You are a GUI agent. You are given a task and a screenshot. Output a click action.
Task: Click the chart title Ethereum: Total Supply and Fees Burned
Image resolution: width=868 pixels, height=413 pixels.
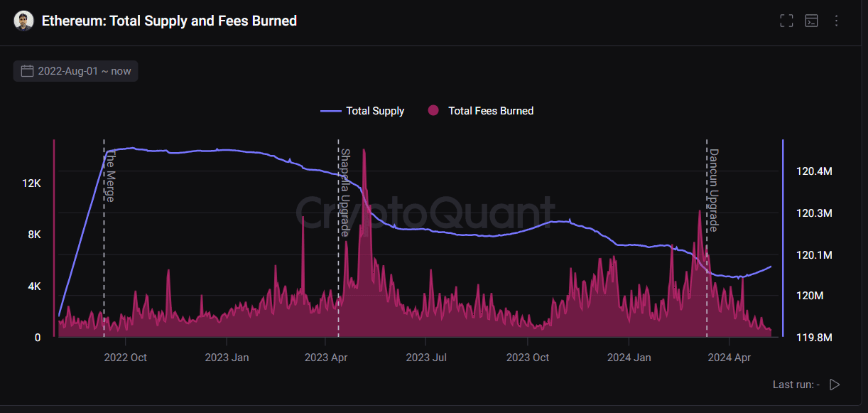tap(169, 21)
